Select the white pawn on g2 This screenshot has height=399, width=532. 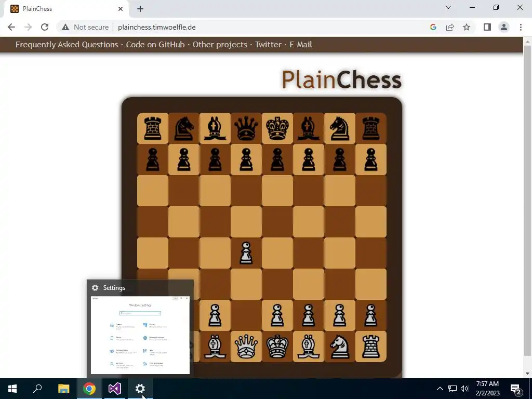pyautogui.click(x=340, y=315)
